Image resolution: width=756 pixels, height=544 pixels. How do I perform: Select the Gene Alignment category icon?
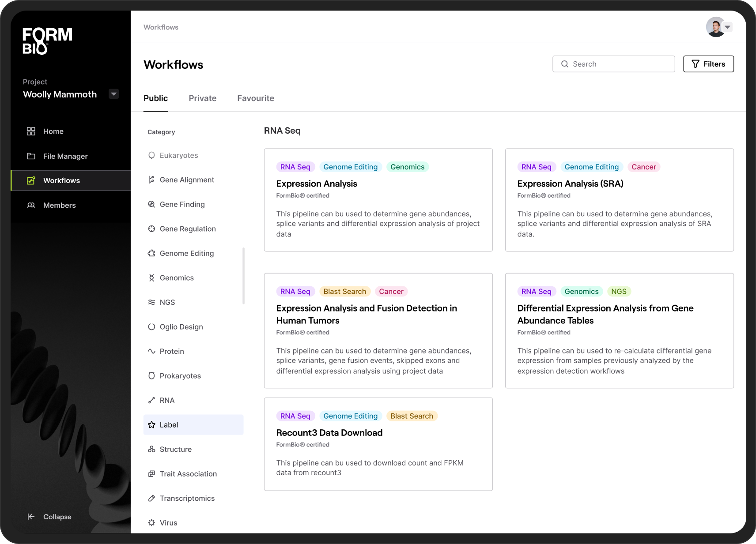point(152,180)
